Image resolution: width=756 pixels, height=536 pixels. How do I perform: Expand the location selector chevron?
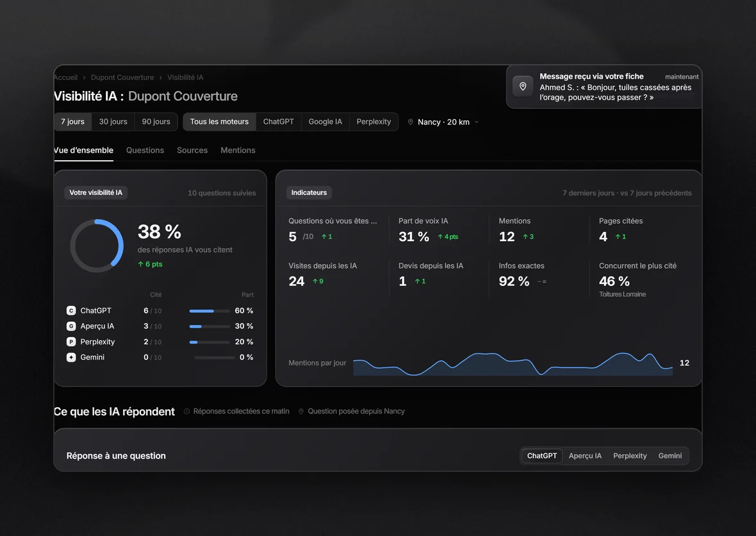477,122
